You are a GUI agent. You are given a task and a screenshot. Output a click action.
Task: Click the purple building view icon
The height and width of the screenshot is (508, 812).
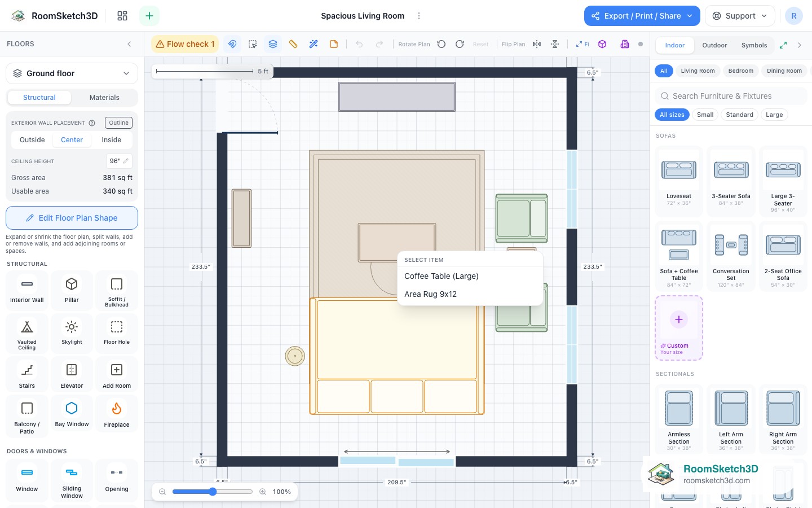pos(625,44)
